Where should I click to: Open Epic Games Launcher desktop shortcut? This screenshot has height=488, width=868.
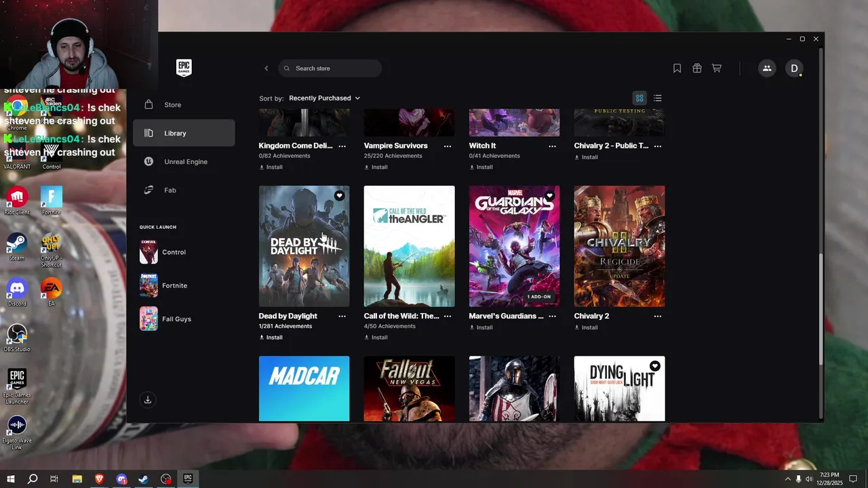coord(17,386)
